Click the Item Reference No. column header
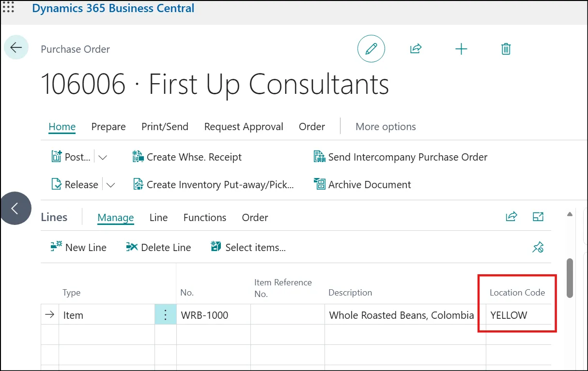The image size is (588, 371). pos(283,288)
